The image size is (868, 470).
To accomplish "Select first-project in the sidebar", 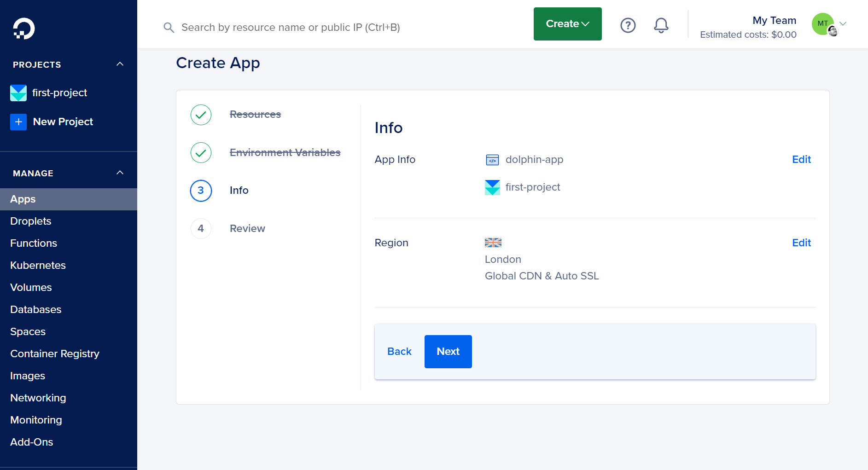I will pyautogui.click(x=59, y=93).
